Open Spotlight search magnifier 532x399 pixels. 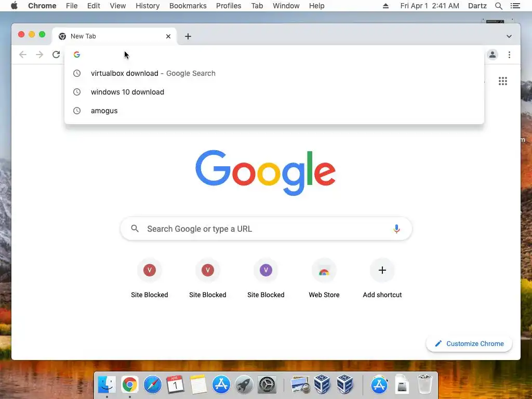coord(498,6)
